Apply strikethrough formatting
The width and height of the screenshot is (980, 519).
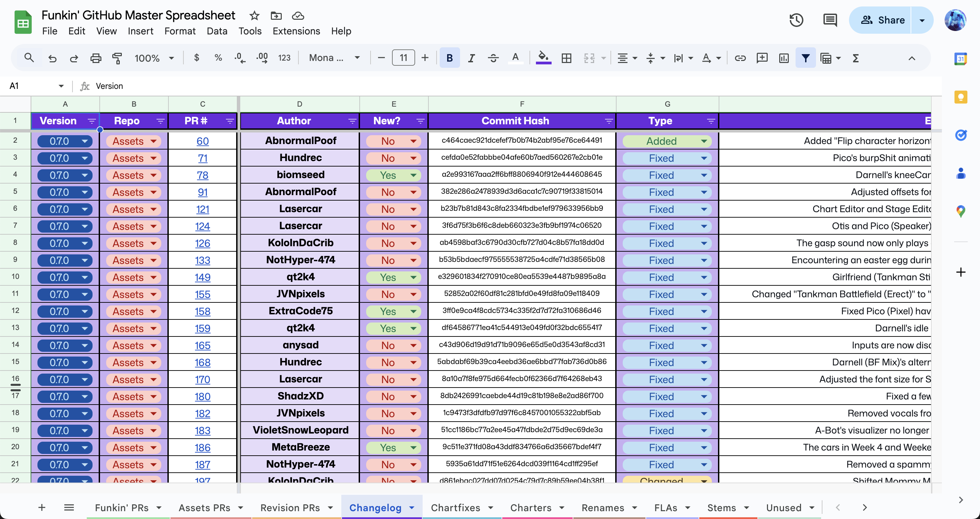click(493, 58)
